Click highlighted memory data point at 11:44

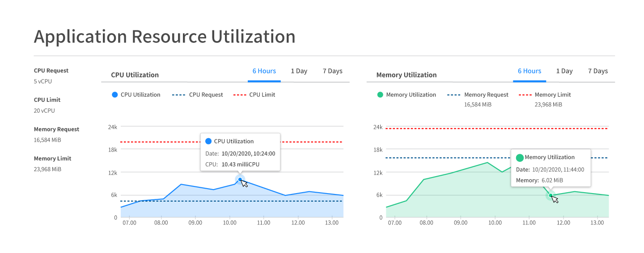pyautogui.click(x=551, y=195)
